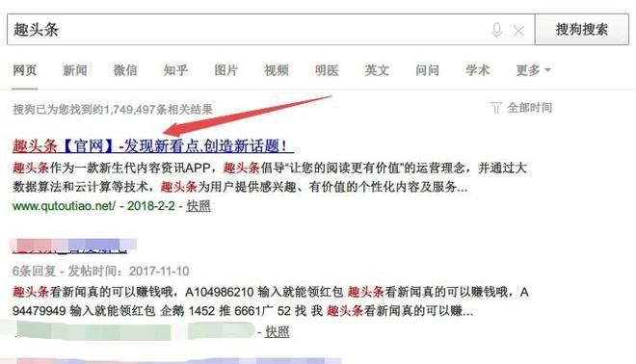Click snippet text 94479949 输入就能领红包
Viewport: 636px width, 364px height.
[x=84, y=311]
